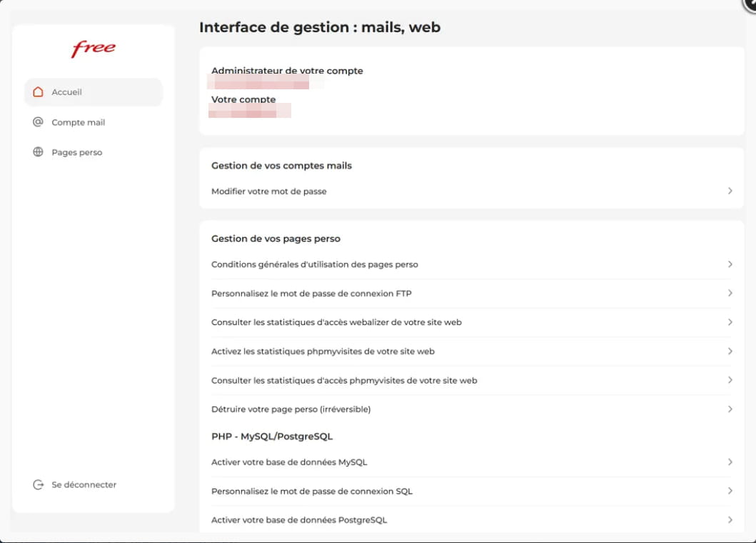
Task: Open the Accueil menu item
Action: 67,92
